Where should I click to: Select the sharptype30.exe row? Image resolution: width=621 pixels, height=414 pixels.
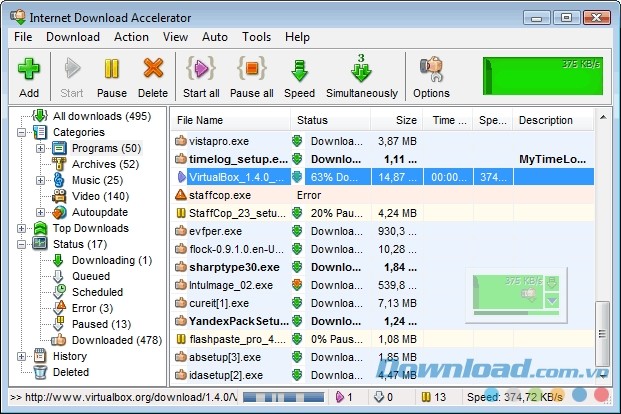coord(383,267)
